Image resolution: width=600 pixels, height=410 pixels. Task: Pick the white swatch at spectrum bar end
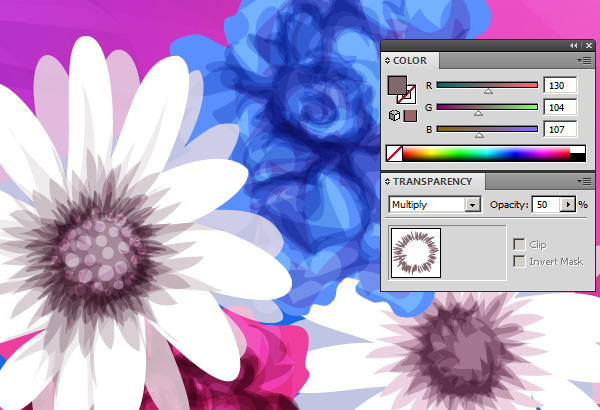578,149
